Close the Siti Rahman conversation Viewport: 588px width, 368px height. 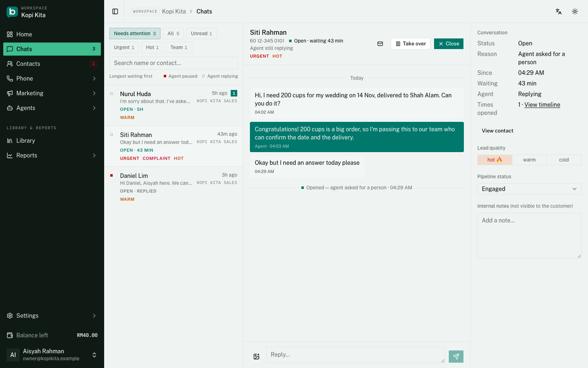pos(449,44)
